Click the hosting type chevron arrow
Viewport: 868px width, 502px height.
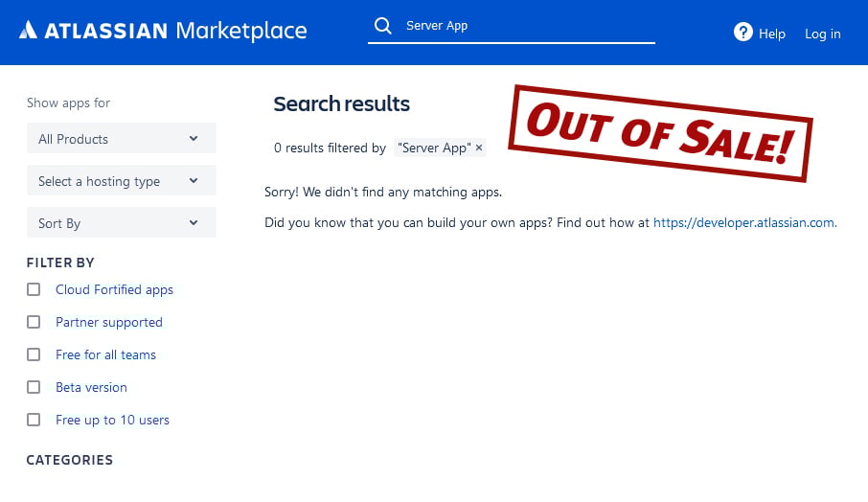coord(194,181)
